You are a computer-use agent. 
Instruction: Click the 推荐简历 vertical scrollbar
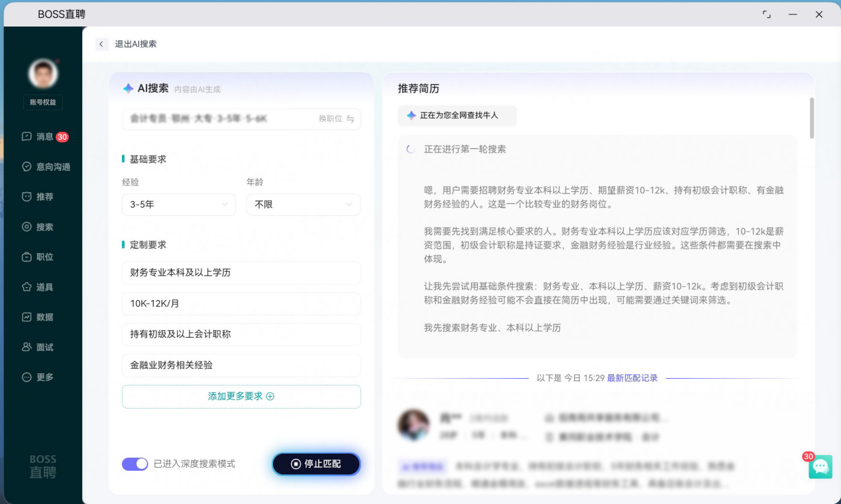(x=812, y=118)
